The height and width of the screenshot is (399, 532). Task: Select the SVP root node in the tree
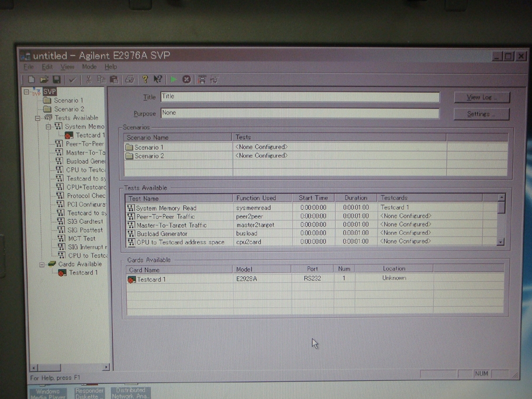coord(50,92)
